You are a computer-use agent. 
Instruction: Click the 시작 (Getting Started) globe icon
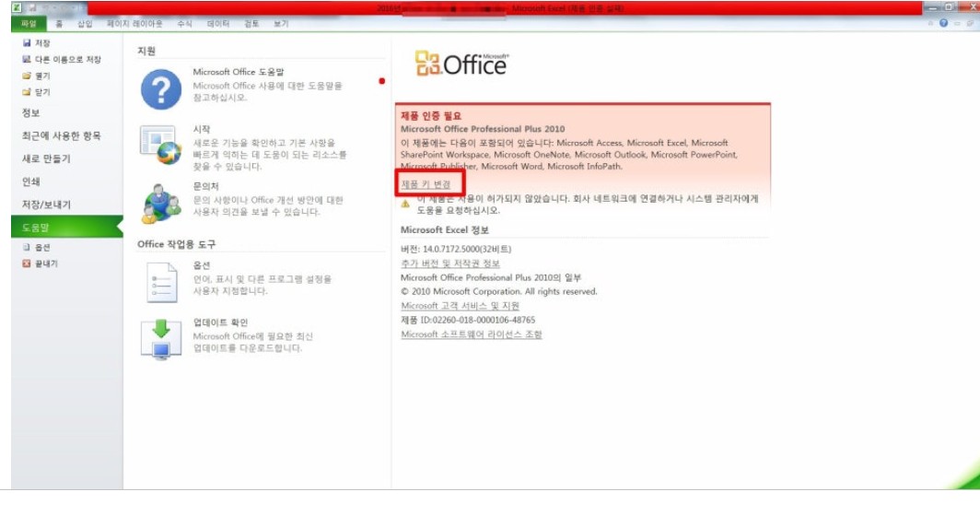pos(160,145)
